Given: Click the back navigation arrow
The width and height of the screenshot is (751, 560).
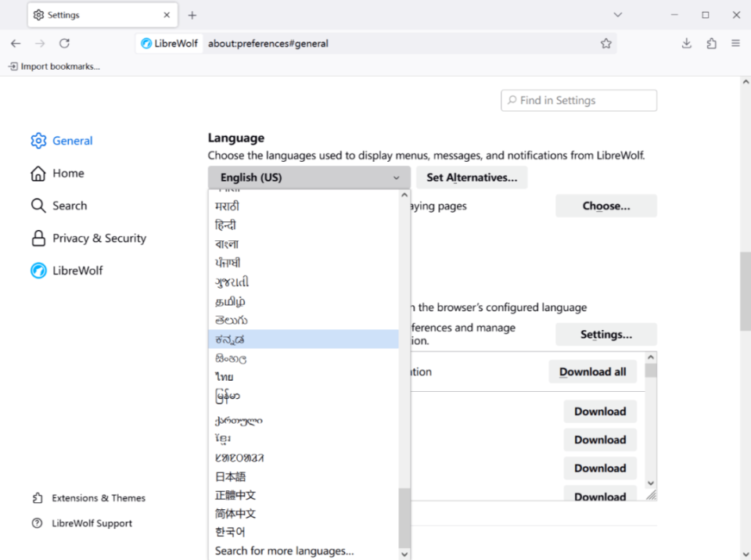Looking at the screenshot, I should point(16,44).
